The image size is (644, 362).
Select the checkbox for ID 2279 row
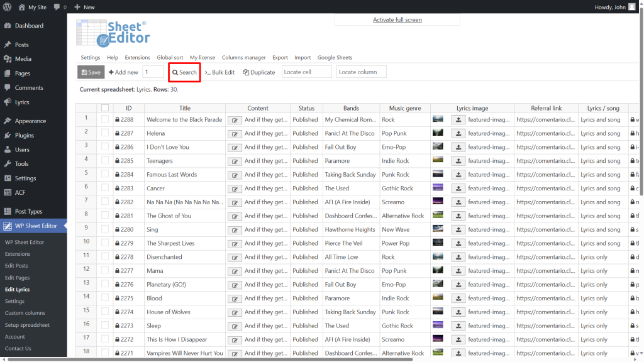(x=105, y=243)
